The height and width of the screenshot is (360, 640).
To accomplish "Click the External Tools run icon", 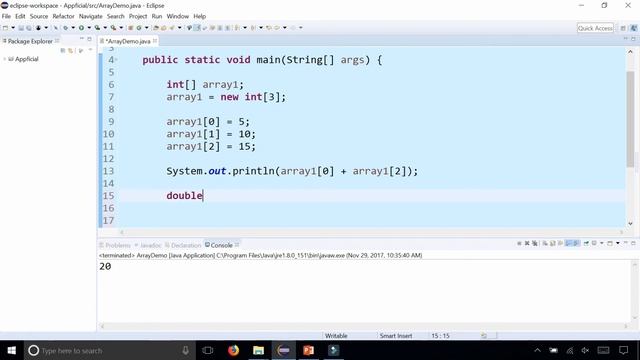I will coord(113,28).
